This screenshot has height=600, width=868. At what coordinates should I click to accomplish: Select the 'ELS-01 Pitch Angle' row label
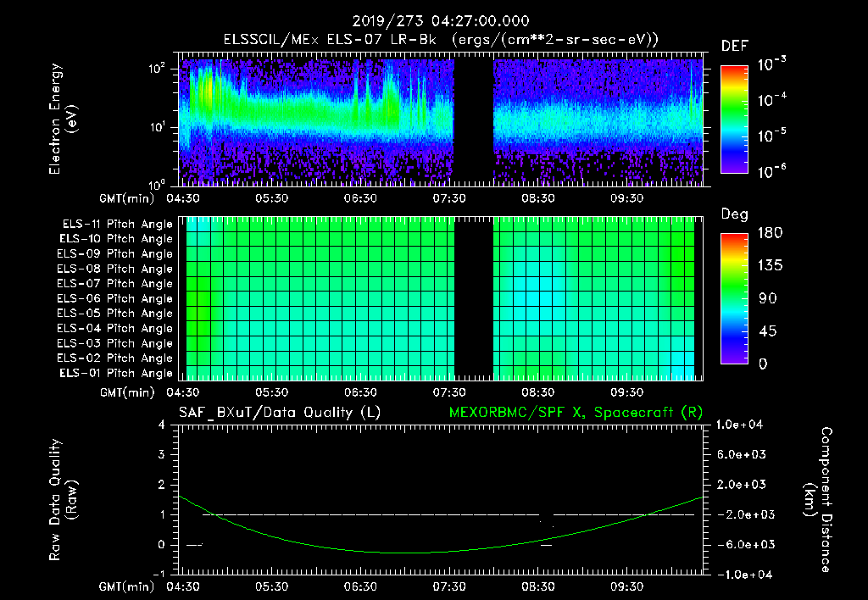point(116,373)
